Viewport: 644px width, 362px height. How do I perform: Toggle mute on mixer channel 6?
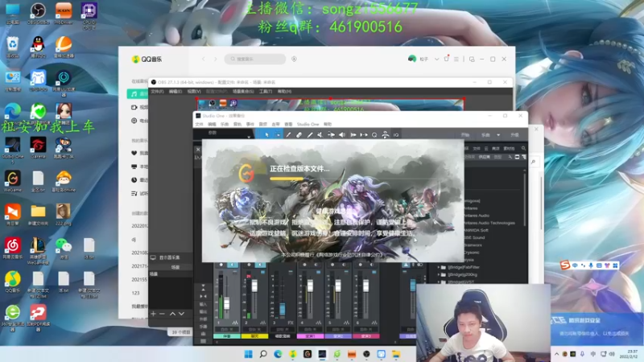361,265
